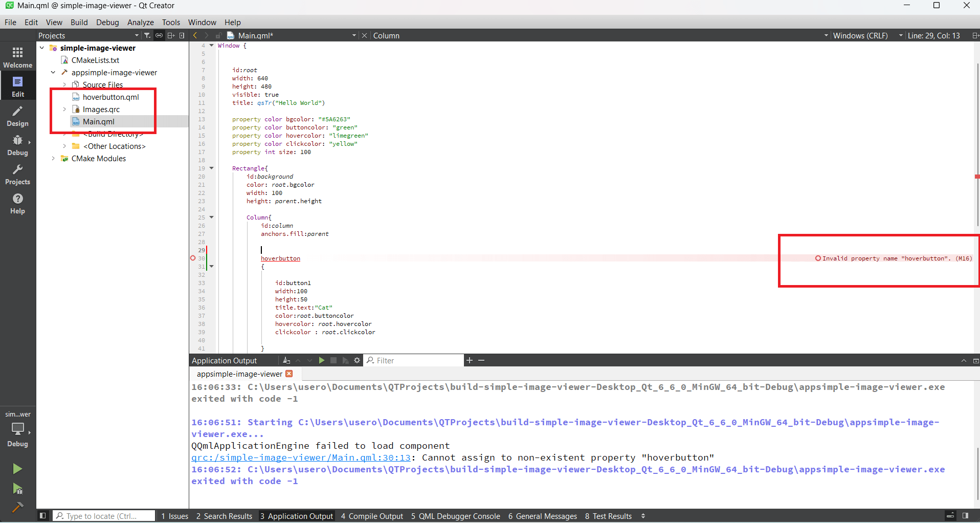This screenshot has height=523, width=980.
Task: Run the project with the green play button
Action: pyautogui.click(x=17, y=468)
